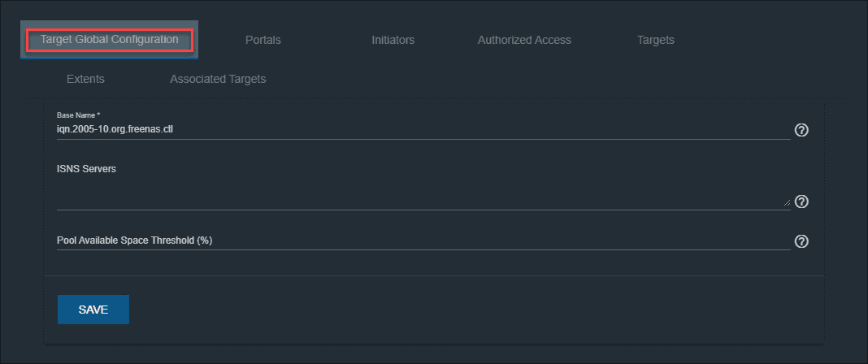Click help icon for Pool Available Space Threshold
The width and height of the screenshot is (868, 364).
(x=801, y=241)
